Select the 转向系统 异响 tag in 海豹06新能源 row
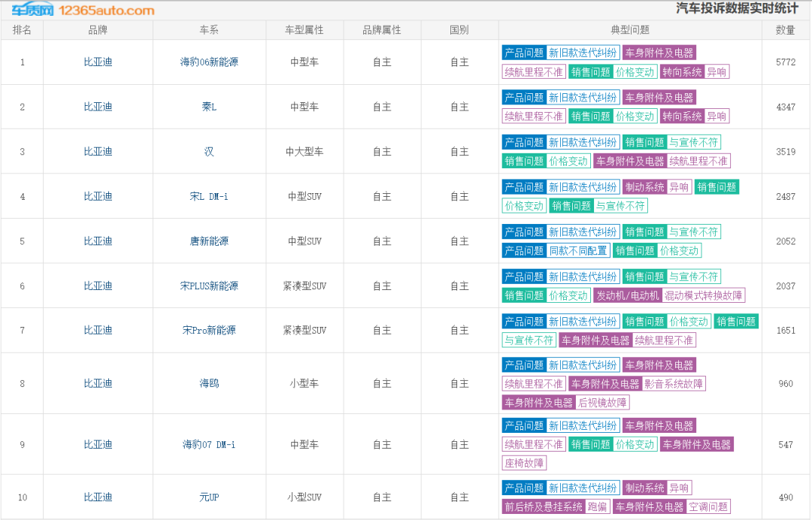Viewport: 812px width, 520px height. (x=695, y=72)
